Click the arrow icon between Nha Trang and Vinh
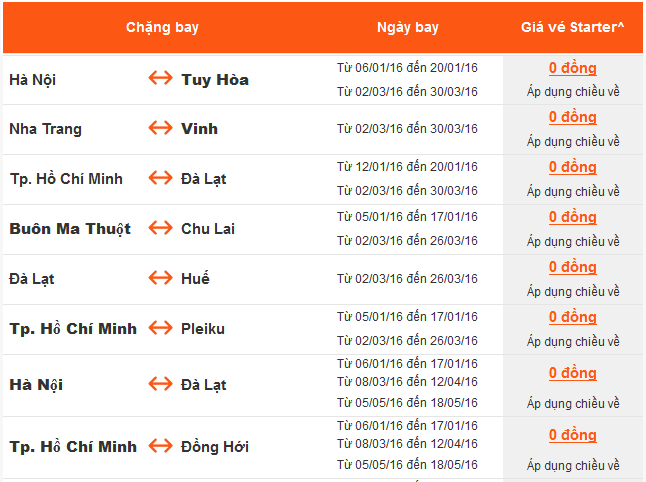 pos(160,128)
